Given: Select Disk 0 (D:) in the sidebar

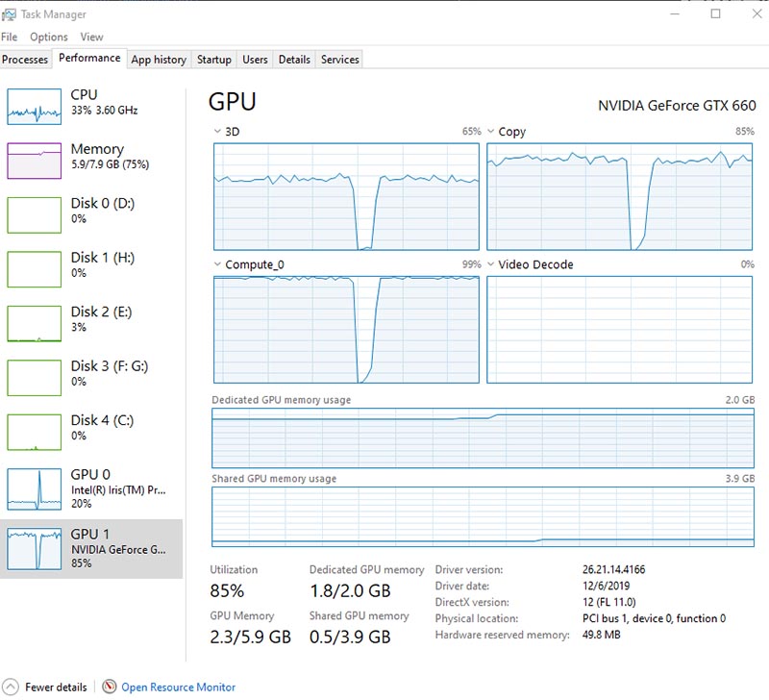Looking at the screenshot, I should [x=91, y=214].
